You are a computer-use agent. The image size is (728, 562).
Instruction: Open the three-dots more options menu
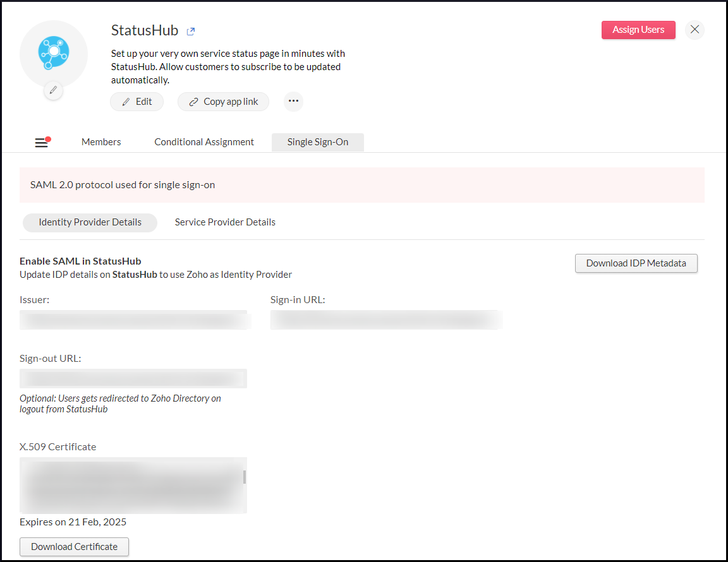pyautogui.click(x=293, y=101)
